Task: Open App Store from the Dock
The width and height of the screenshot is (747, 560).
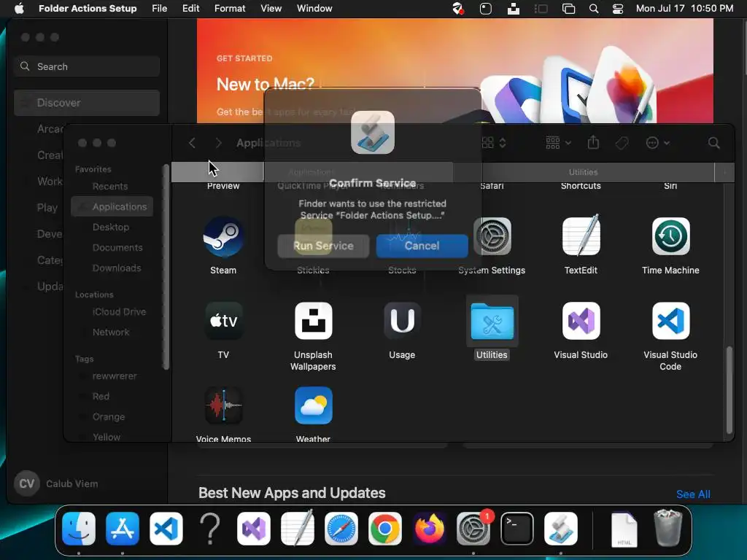Action: coord(123,529)
